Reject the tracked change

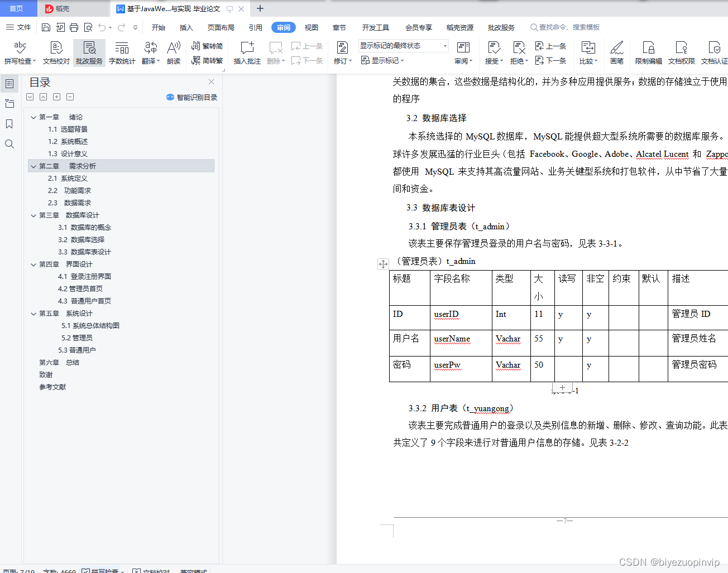coord(519,53)
